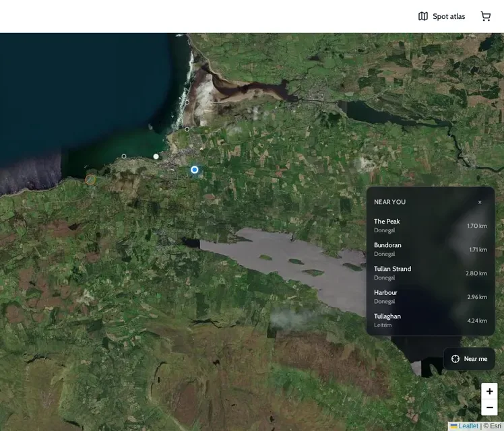Zoom out the map with minus button
The height and width of the screenshot is (431, 504).
tap(489, 407)
